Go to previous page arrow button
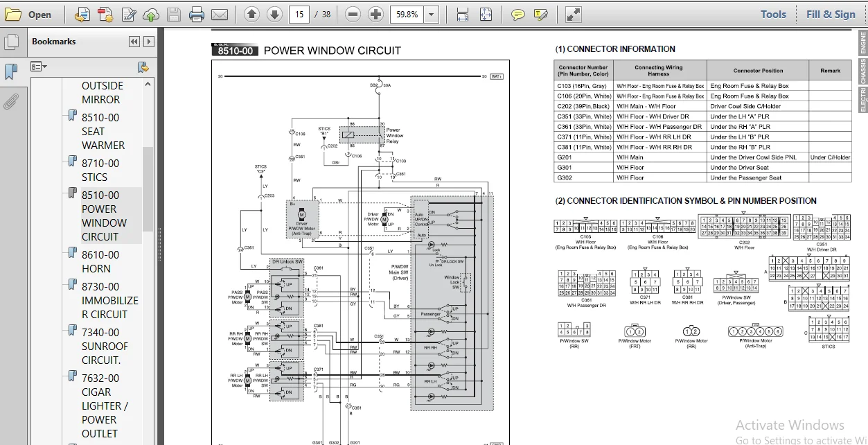 [251, 14]
